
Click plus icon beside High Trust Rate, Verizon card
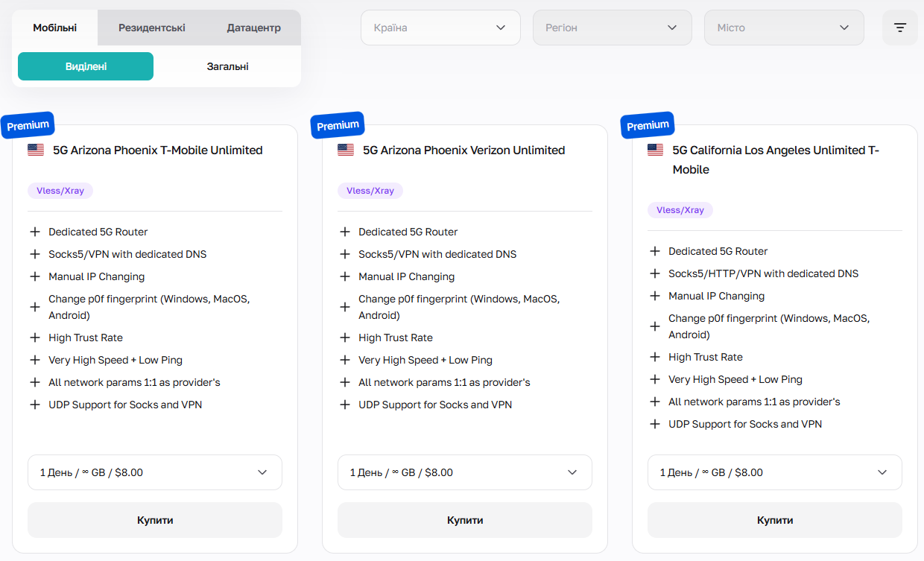[344, 337]
